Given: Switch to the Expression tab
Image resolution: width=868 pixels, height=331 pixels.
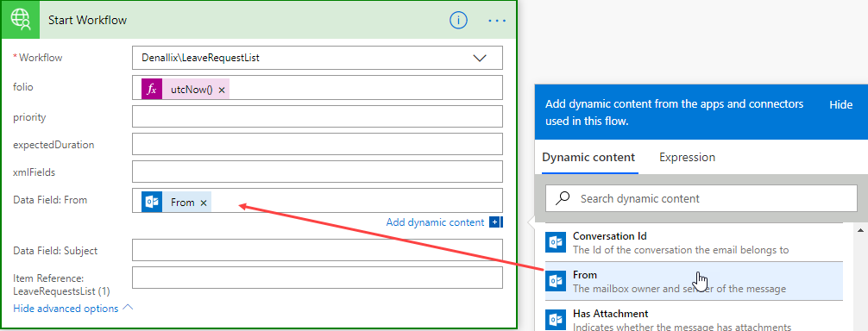Looking at the screenshot, I should [687, 158].
